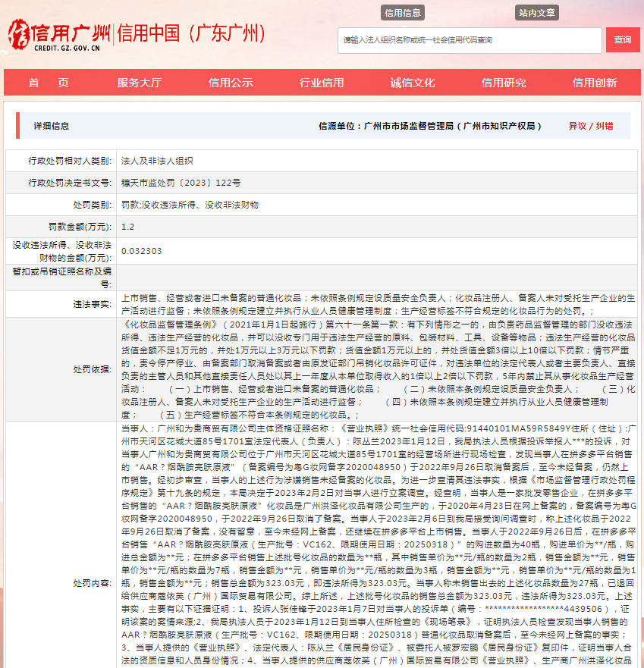Open the 首页 navigation item
This screenshot has height=668, width=644.
click(x=49, y=83)
